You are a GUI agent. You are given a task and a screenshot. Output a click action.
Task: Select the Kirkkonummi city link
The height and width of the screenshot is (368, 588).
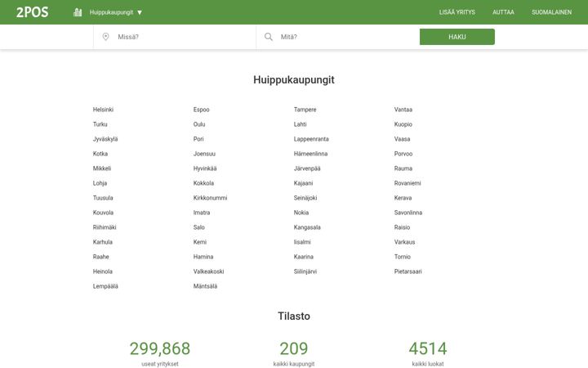pyautogui.click(x=211, y=198)
